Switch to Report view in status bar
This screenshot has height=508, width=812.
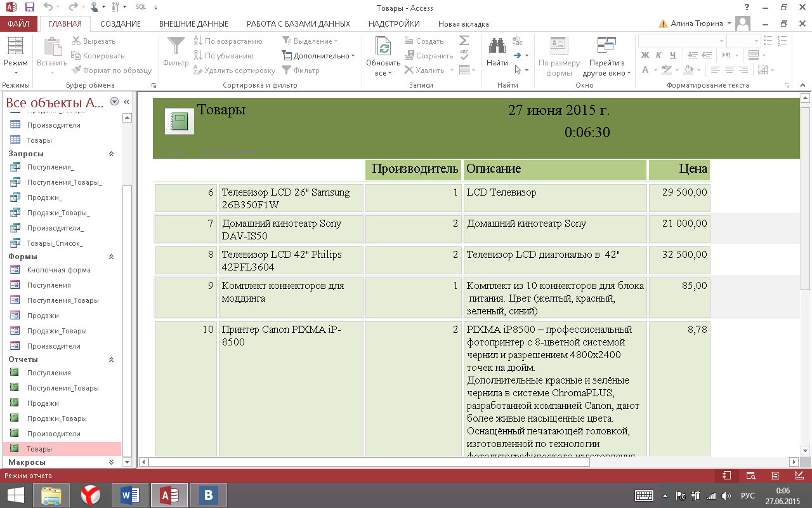[x=727, y=475]
